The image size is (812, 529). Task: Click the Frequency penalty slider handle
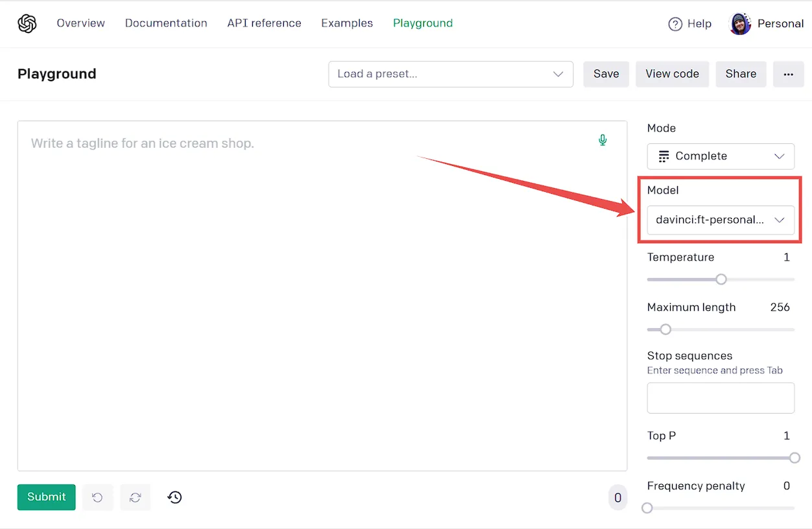tap(647, 508)
